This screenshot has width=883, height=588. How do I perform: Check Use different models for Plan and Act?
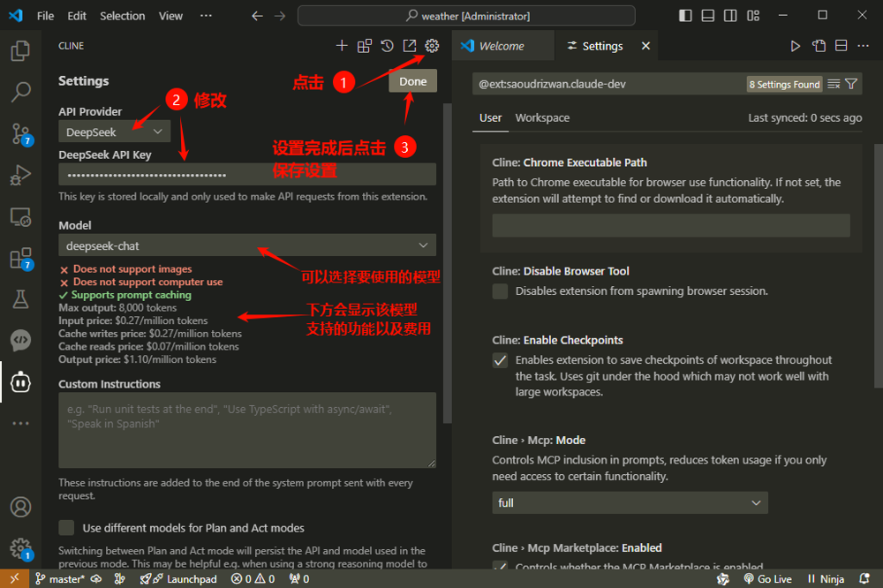point(66,528)
